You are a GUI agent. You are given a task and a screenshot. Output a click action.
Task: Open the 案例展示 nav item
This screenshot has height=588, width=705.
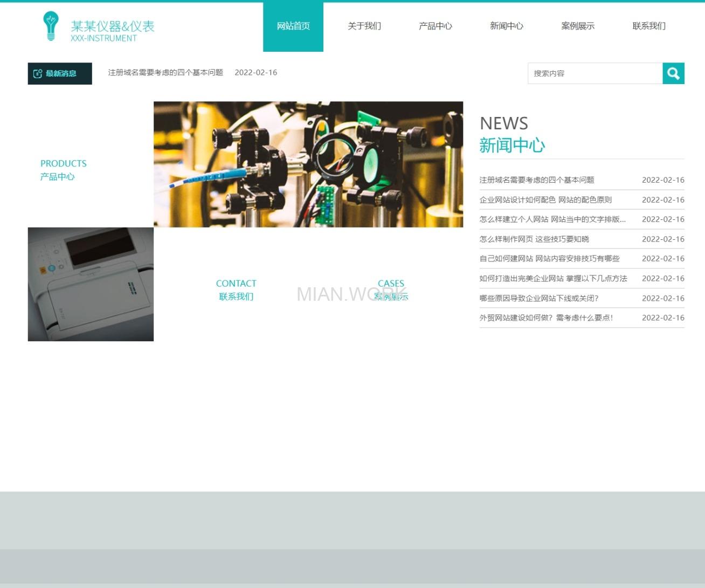coord(578,26)
